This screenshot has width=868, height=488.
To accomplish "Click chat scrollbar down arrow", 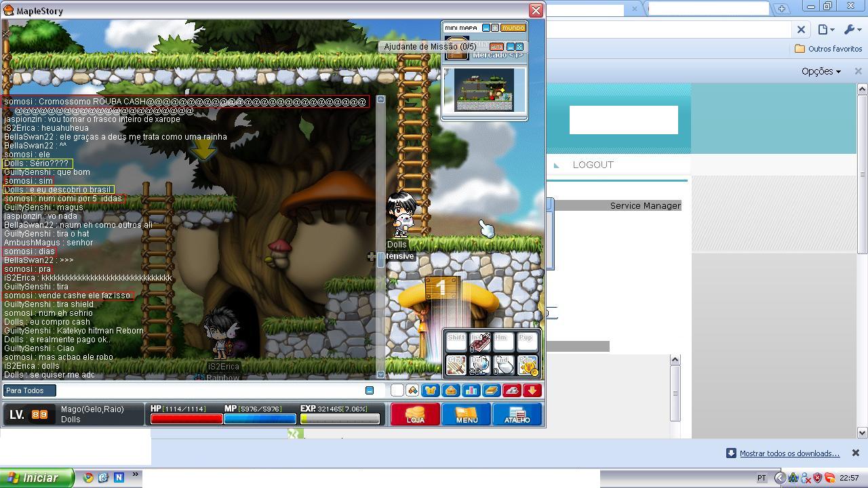I will [x=380, y=374].
